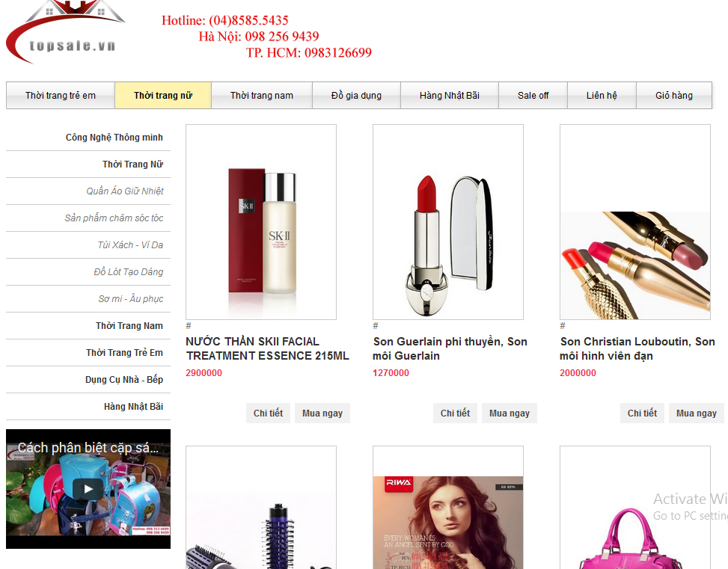This screenshot has width=728, height=569.
Task: Click Mua ngay for the Guerlain lipstick
Action: click(509, 413)
